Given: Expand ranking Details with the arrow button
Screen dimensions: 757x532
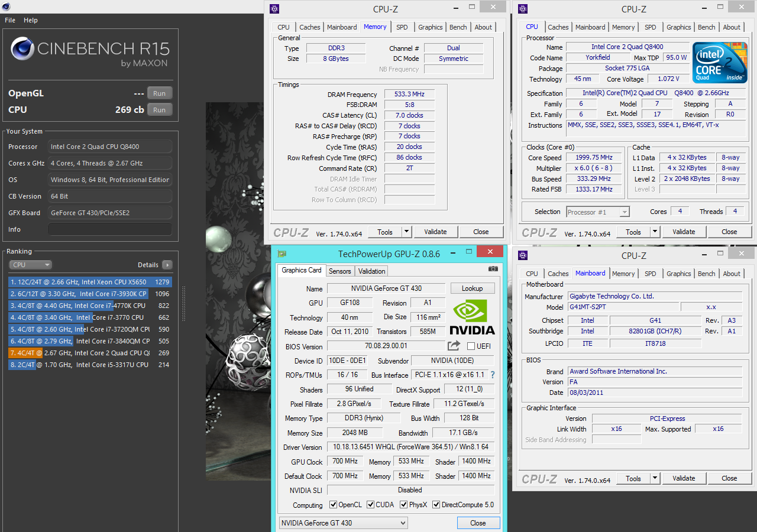Looking at the screenshot, I should click(167, 265).
